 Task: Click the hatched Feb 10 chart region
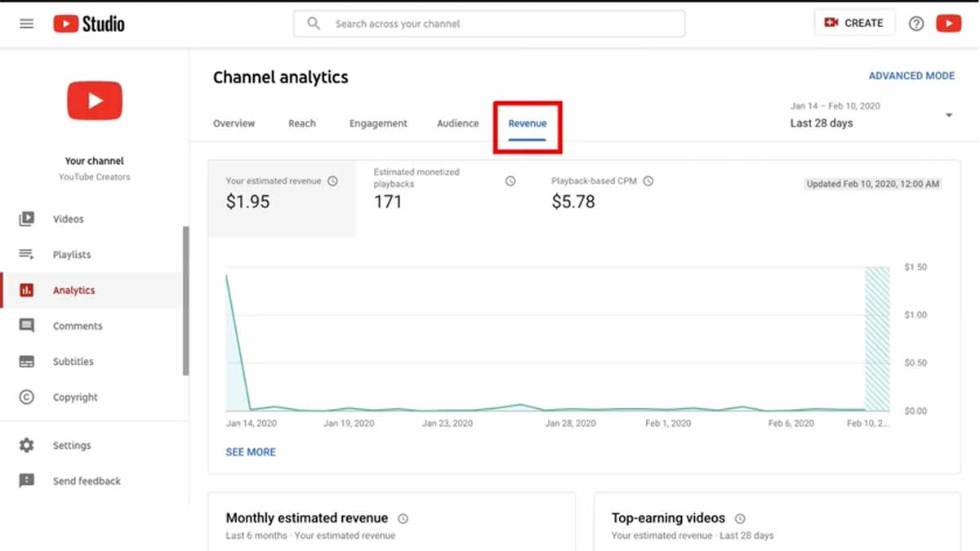(877, 339)
